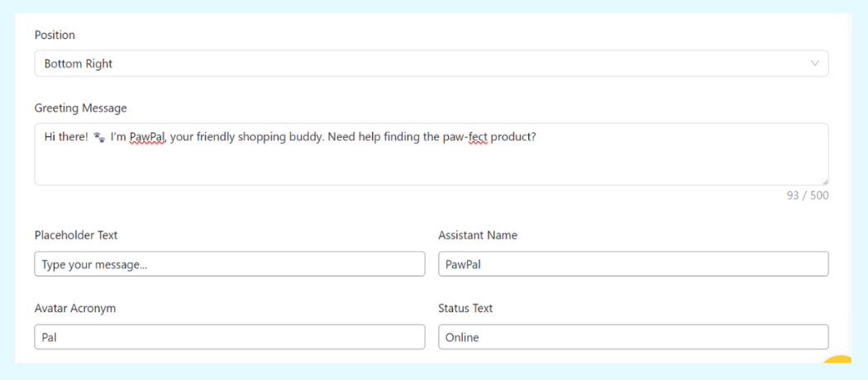Click the 'Placeholder Text' label
The height and width of the screenshot is (380, 868).
(x=76, y=235)
